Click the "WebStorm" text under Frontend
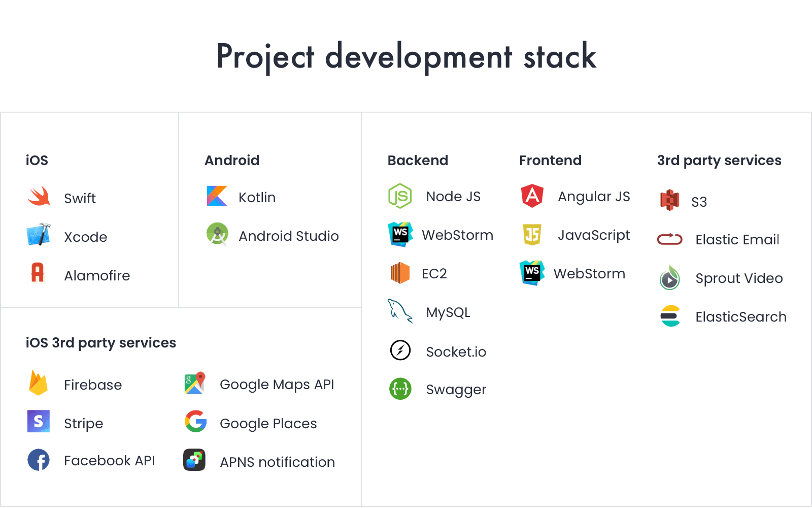The width and height of the screenshot is (812, 508). pos(589,273)
